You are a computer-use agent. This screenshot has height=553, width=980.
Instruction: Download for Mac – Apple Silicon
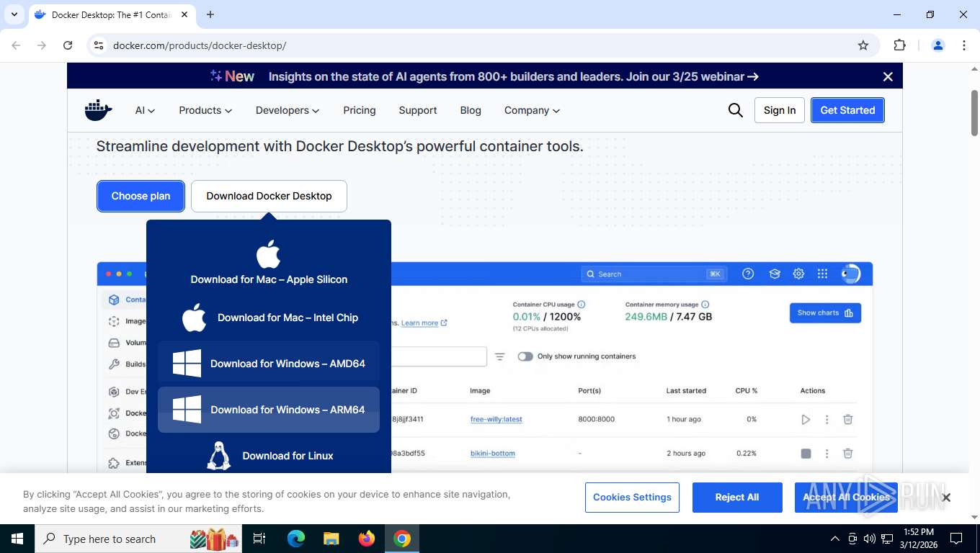coord(269,263)
